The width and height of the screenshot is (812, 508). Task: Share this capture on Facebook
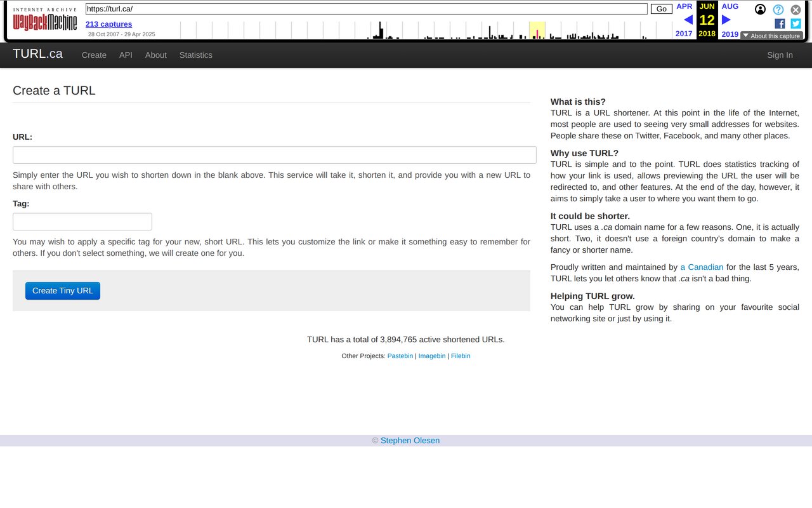(780, 23)
